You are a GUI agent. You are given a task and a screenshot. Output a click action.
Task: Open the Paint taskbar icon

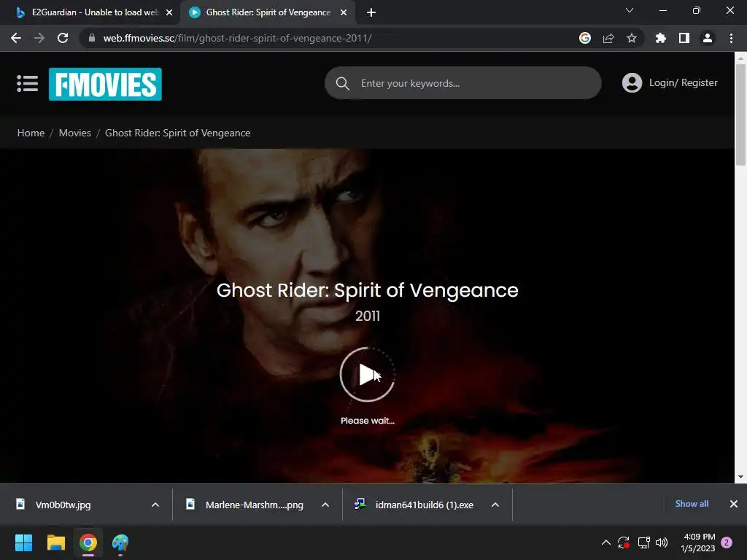tap(120, 542)
